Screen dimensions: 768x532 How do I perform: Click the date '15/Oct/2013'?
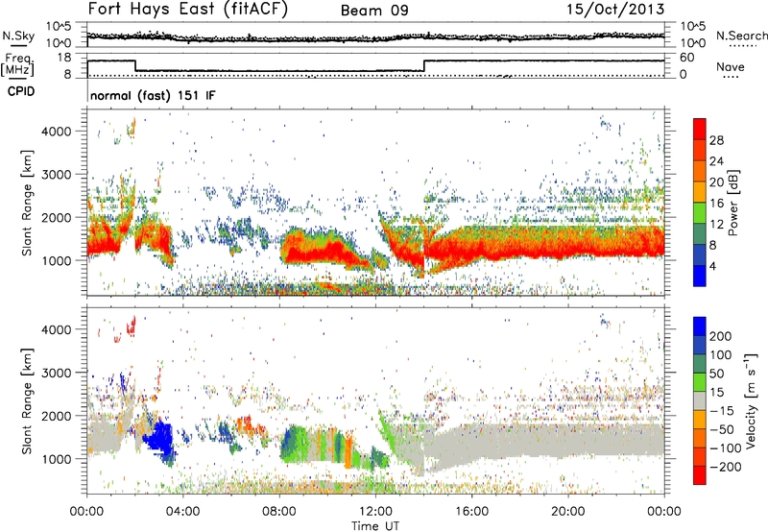click(615, 10)
